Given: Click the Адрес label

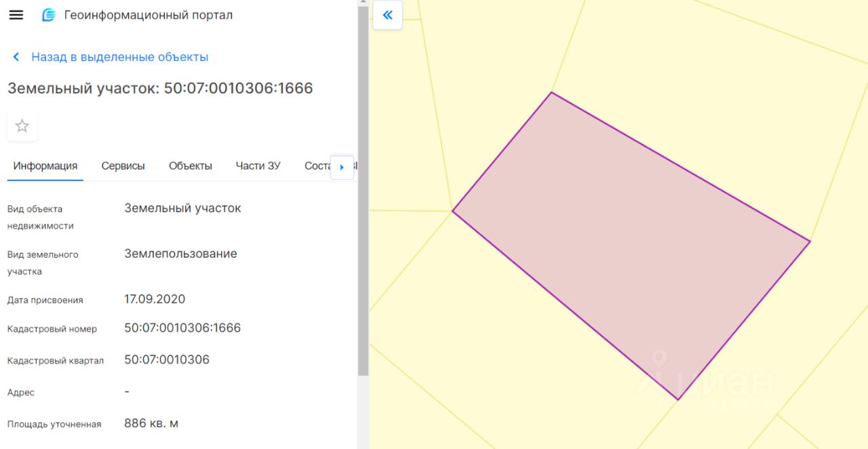Looking at the screenshot, I should (x=21, y=393).
